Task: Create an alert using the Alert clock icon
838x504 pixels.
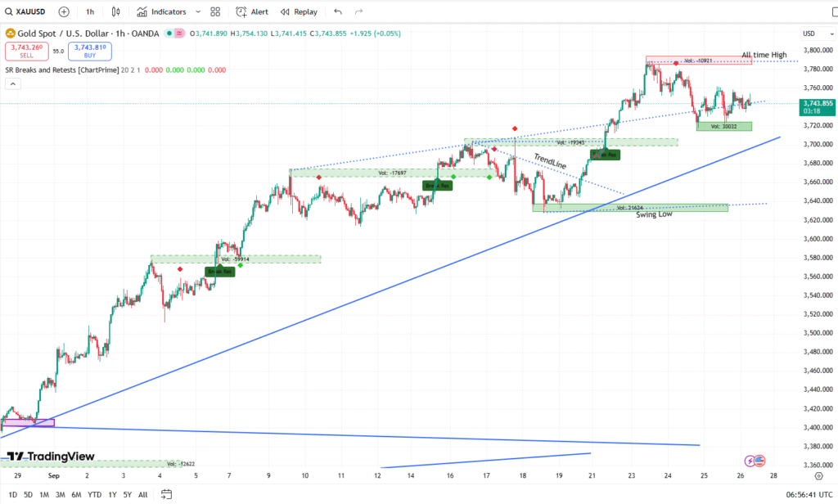Action: point(240,11)
